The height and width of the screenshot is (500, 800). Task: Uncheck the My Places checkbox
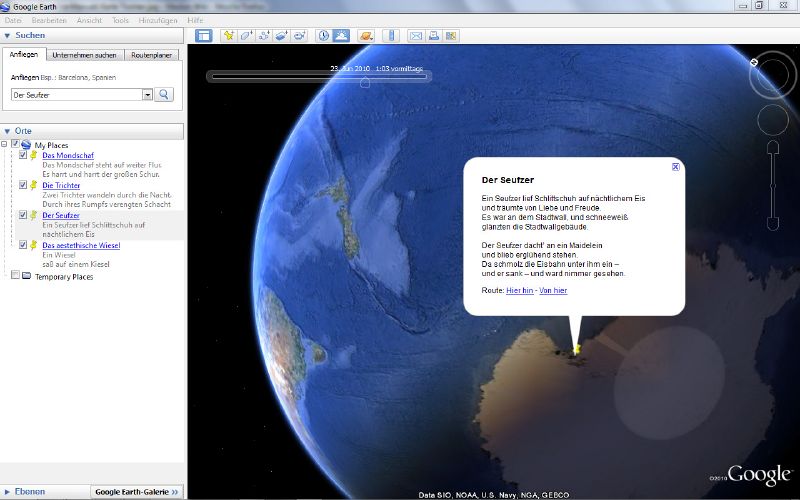click(15, 144)
